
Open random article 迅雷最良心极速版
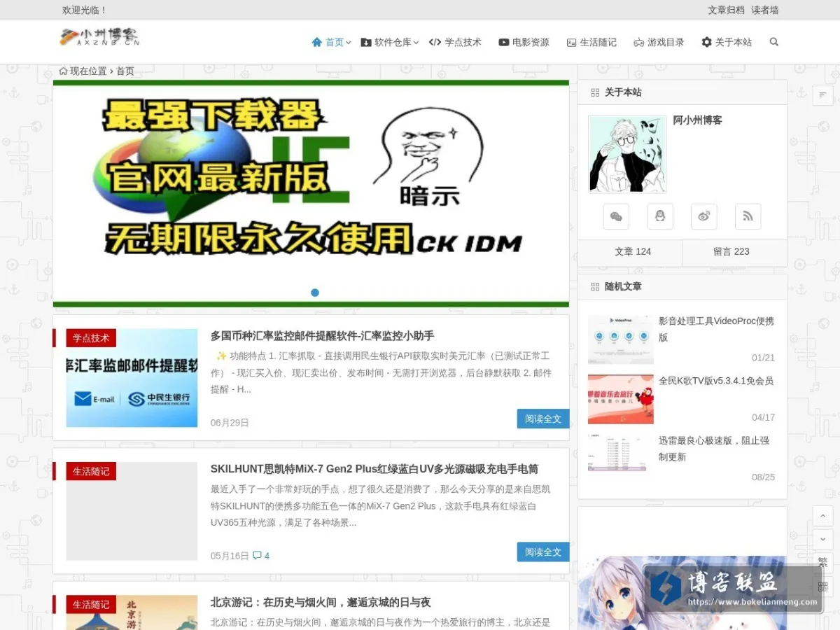714,449
